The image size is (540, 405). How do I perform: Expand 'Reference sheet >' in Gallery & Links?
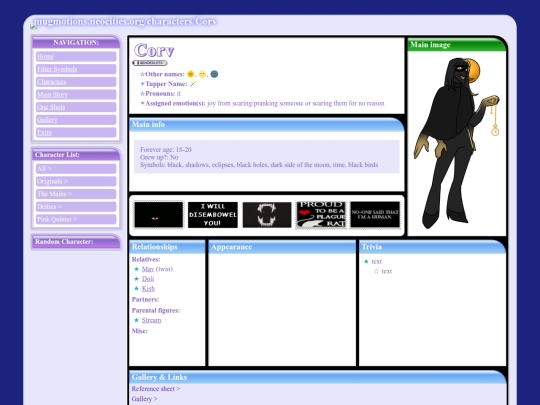click(x=156, y=389)
